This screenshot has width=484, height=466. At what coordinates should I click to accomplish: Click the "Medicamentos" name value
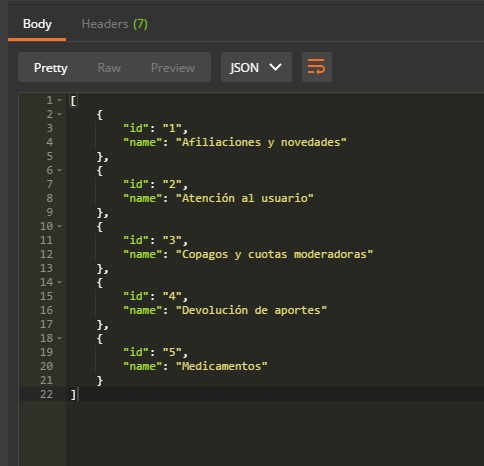[x=222, y=366]
